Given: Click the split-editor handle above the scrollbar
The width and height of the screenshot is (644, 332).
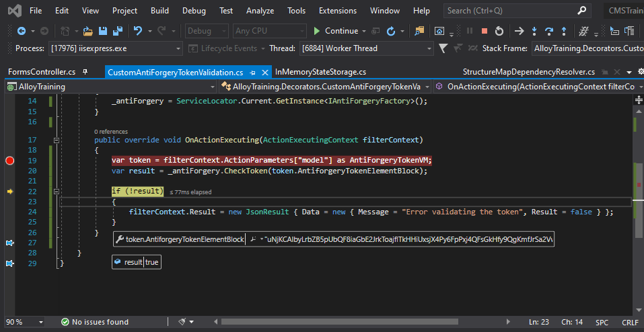Looking at the screenshot, I should (639, 99).
